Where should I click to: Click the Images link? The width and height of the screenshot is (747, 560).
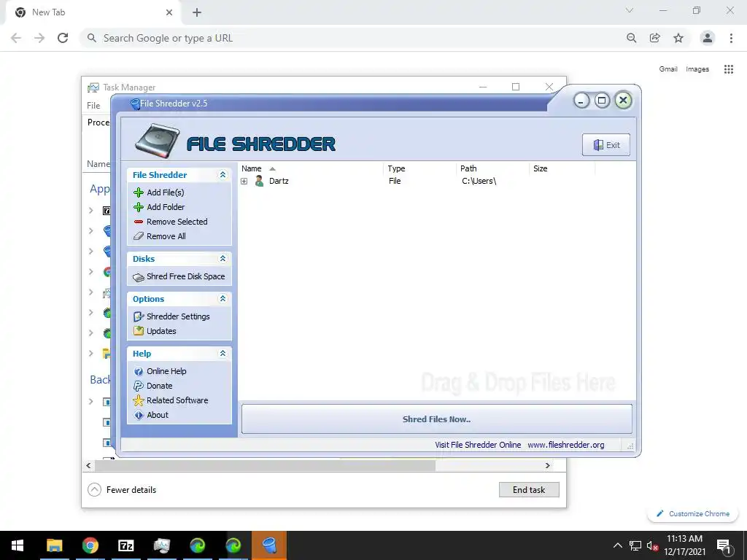point(697,69)
